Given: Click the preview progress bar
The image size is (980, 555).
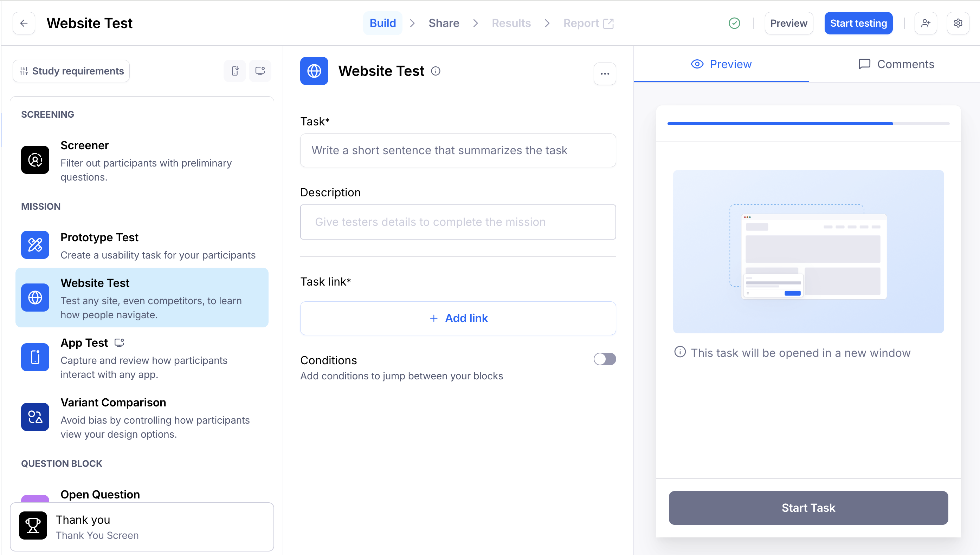Looking at the screenshot, I should point(808,124).
